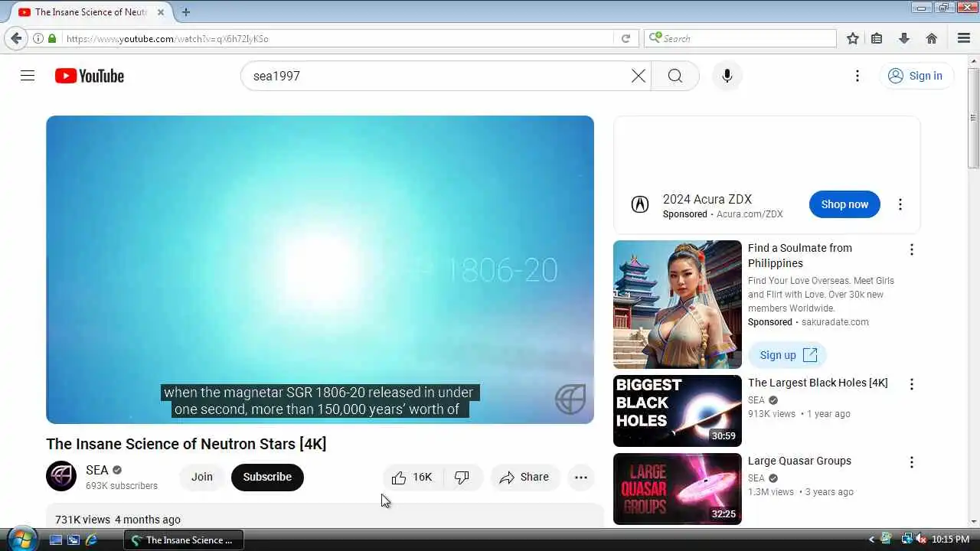This screenshot has height=551, width=980.
Task: Click the URL address bar
Action: pyautogui.click(x=337, y=38)
